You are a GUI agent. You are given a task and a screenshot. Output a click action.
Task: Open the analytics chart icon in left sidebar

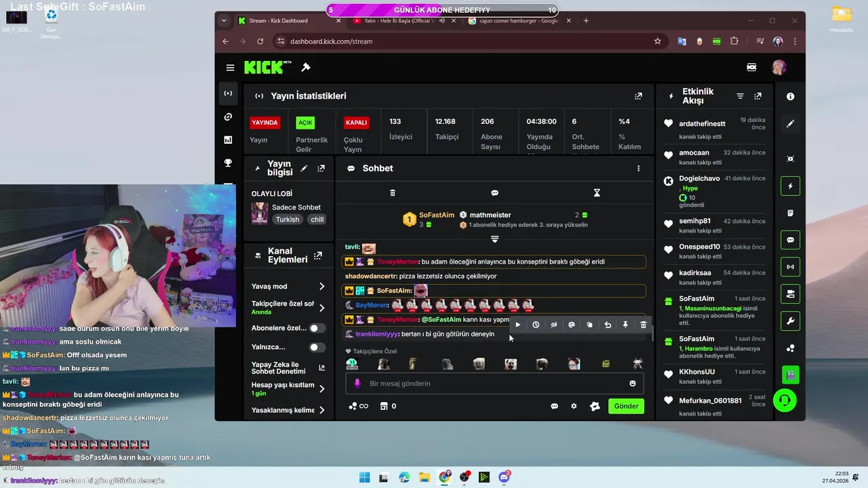coord(228,140)
